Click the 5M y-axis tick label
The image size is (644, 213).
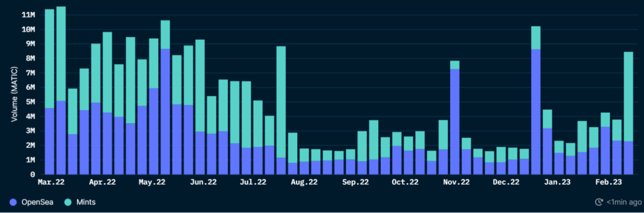pyautogui.click(x=29, y=102)
